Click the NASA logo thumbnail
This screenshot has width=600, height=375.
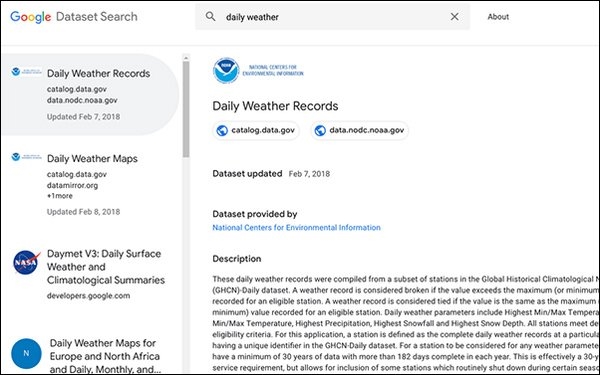(x=26, y=262)
